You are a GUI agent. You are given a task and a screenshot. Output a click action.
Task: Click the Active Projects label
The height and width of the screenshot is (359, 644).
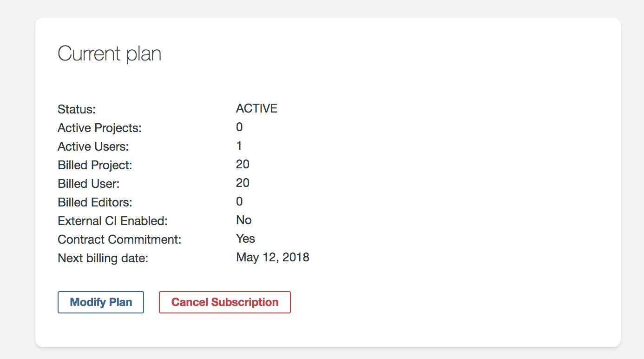coord(99,128)
